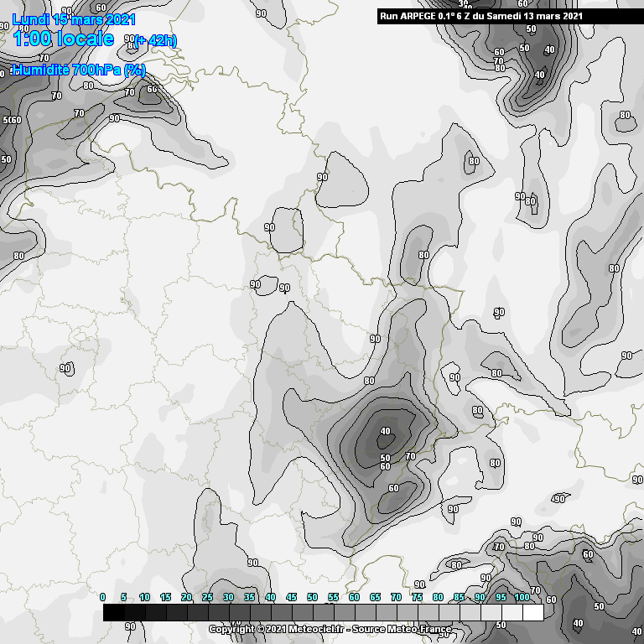The width and height of the screenshot is (644, 644).
Task: Click the white 100% swatch in the legend
Action: pos(532,613)
